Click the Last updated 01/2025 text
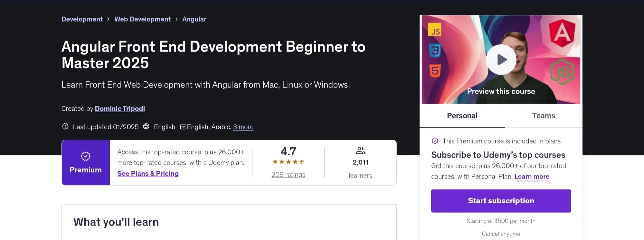 [x=106, y=127]
